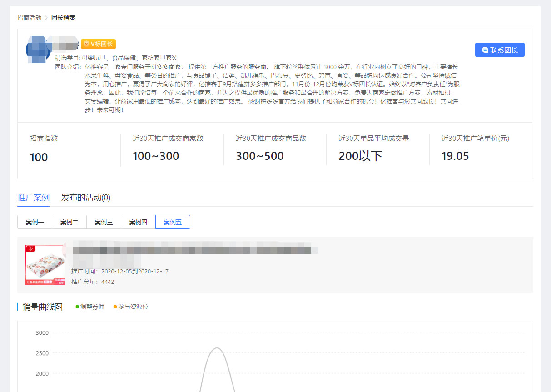Select the highlighted 案例五 option
551x392 pixels.
(173, 222)
